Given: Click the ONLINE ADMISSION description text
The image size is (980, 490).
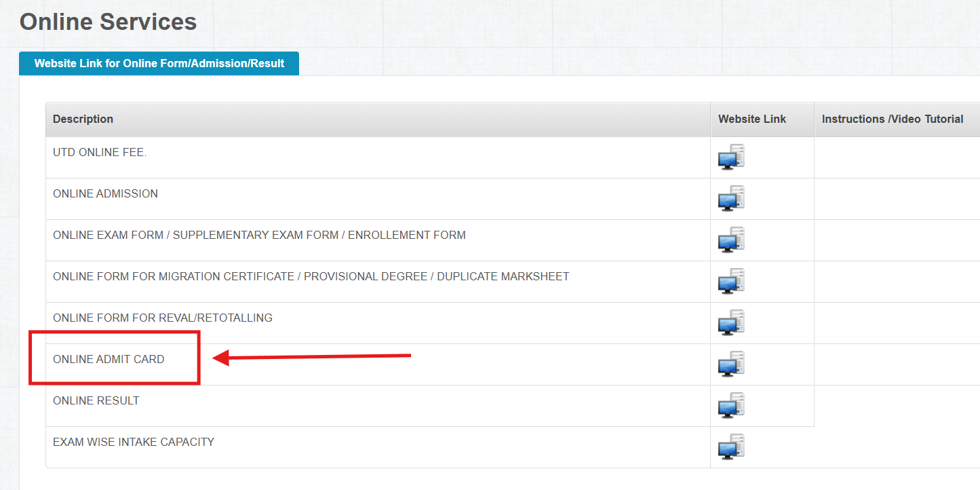Looking at the screenshot, I should (105, 194).
